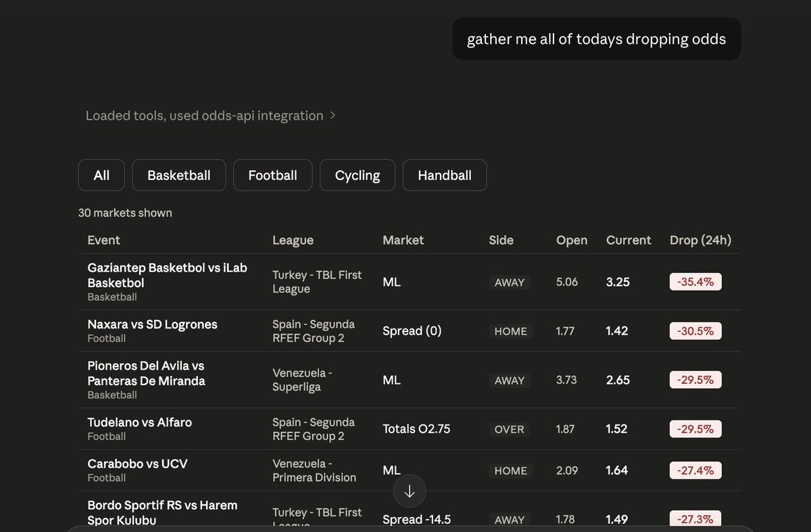Click 'Totals O2.75' market cell
The image size is (811, 532).
416,429
